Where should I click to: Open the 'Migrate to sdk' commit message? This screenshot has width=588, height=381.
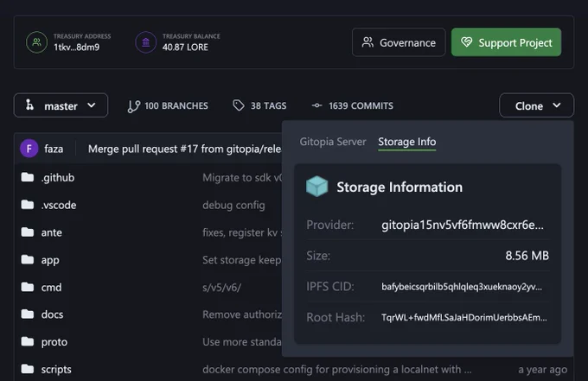point(242,178)
